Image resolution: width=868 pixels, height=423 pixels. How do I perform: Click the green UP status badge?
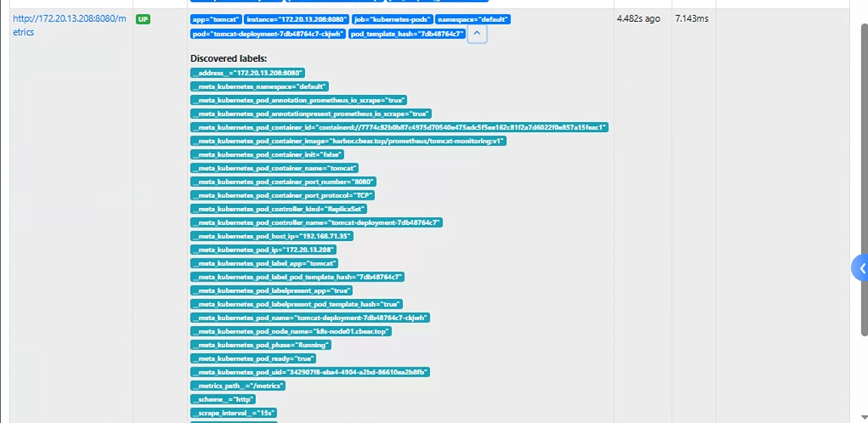pos(143,19)
